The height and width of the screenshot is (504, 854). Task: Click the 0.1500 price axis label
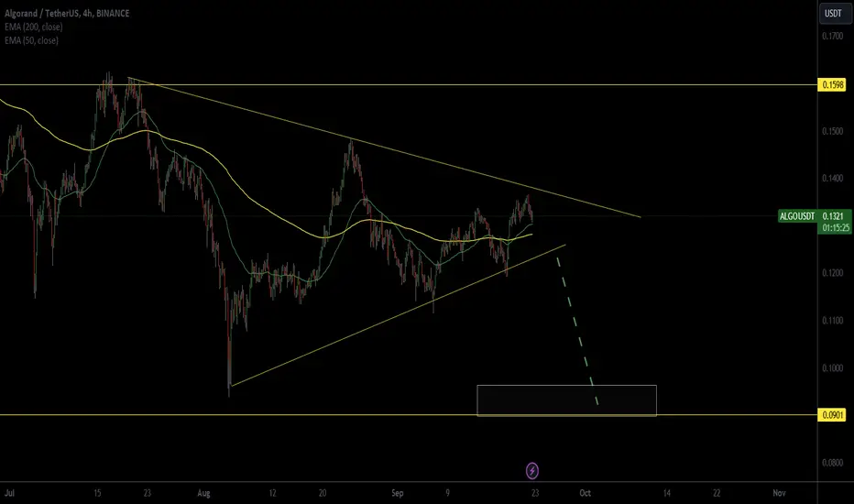click(833, 131)
